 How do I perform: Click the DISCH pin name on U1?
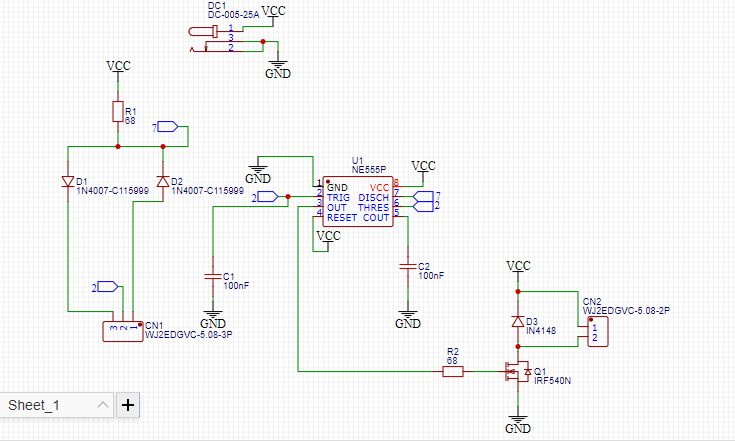[x=374, y=197]
